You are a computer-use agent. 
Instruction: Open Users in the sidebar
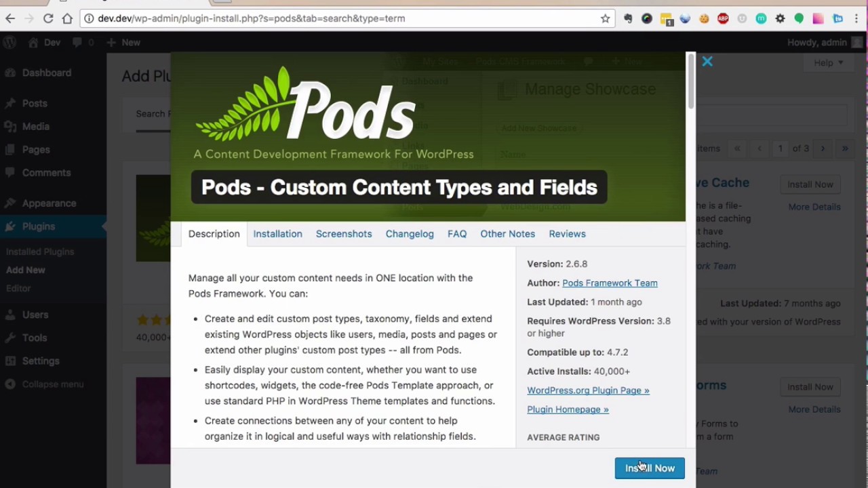35,314
